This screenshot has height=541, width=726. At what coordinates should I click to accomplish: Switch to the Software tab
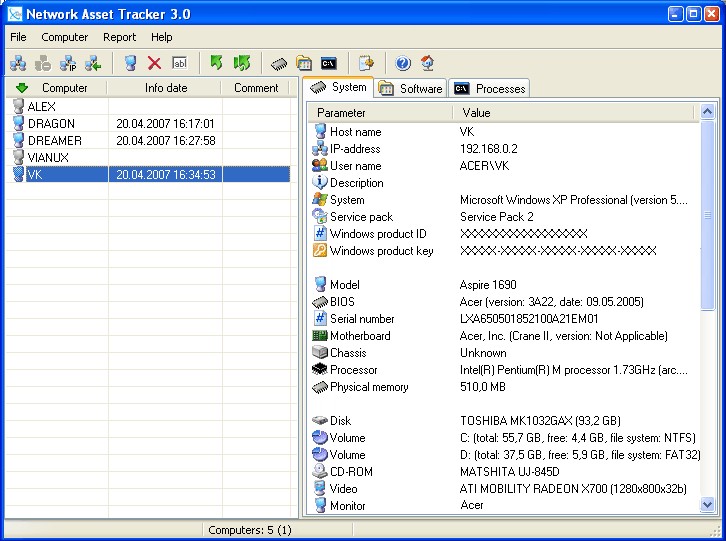[x=411, y=88]
